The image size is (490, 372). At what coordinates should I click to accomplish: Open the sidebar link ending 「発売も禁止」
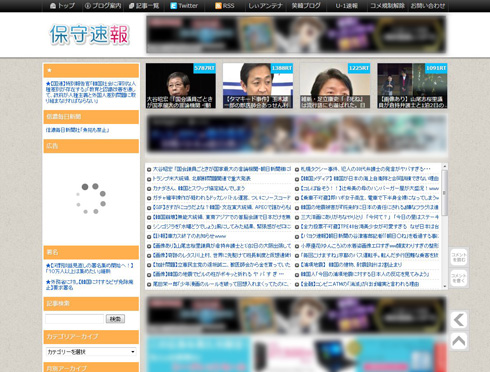[77, 130]
